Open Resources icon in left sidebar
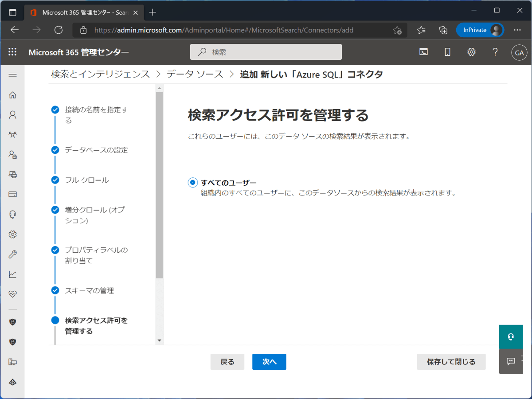The image size is (532, 399). (12, 174)
